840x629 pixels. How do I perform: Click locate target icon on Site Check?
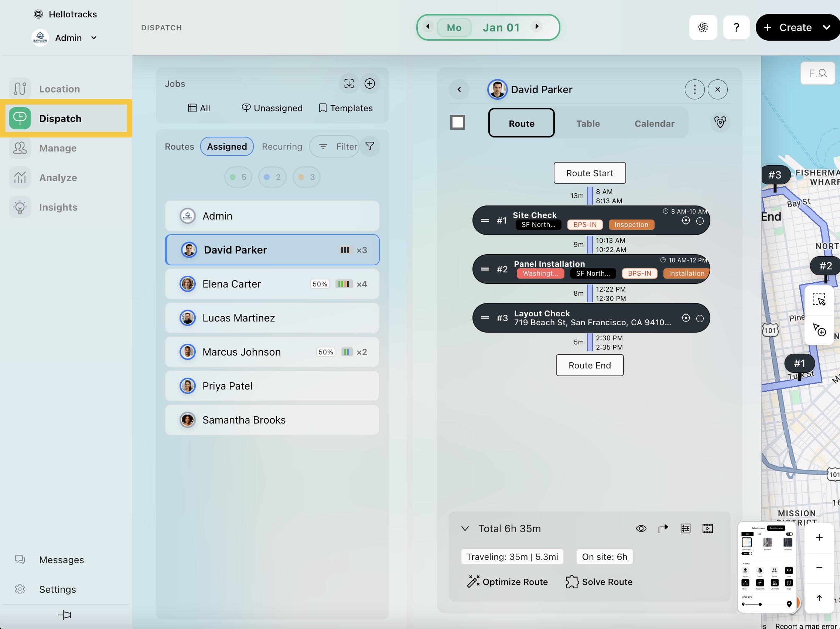pyautogui.click(x=686, y=221)
